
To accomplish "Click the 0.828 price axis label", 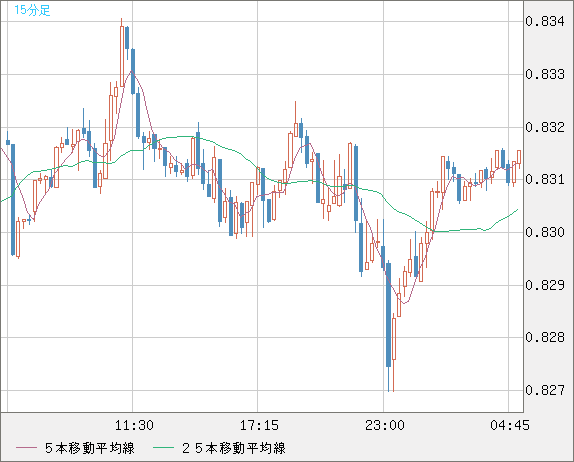I will pos(545,337).
